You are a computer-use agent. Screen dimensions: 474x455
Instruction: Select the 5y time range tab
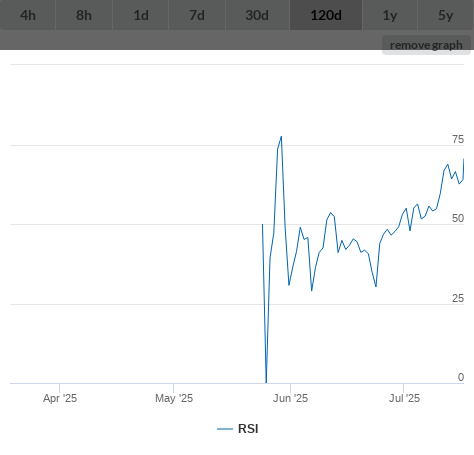point(446,15)
